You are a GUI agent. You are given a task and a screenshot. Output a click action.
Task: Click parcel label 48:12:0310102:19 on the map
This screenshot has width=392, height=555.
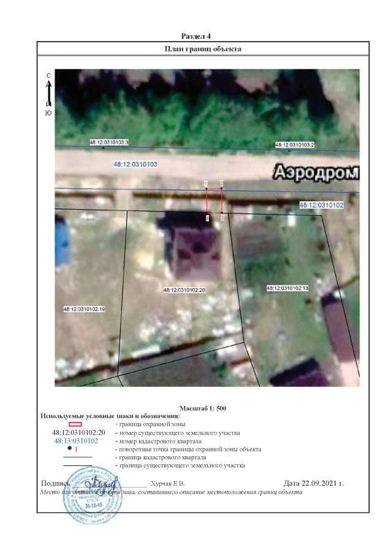coord(85,309)
